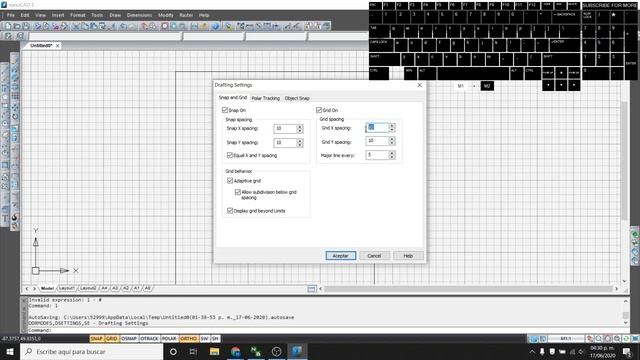Open the Draw menu

115,15
